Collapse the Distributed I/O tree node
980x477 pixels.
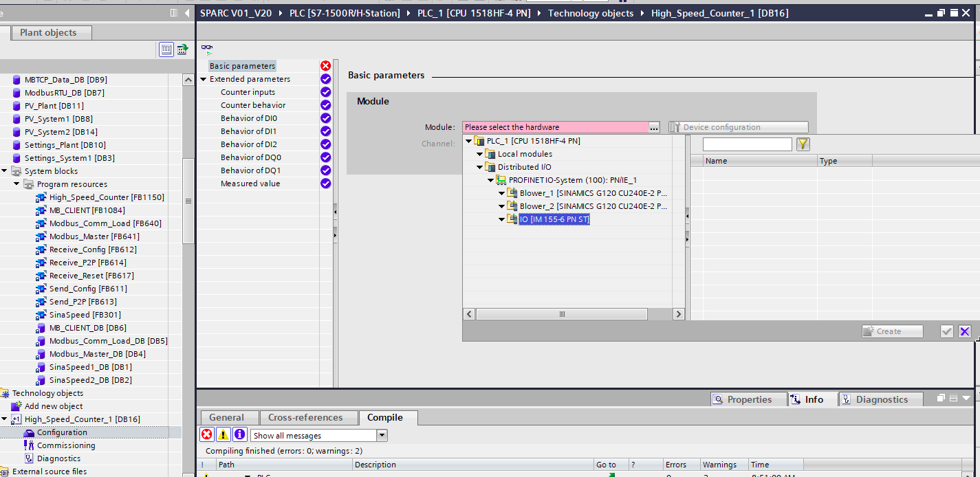click(480, 167)
